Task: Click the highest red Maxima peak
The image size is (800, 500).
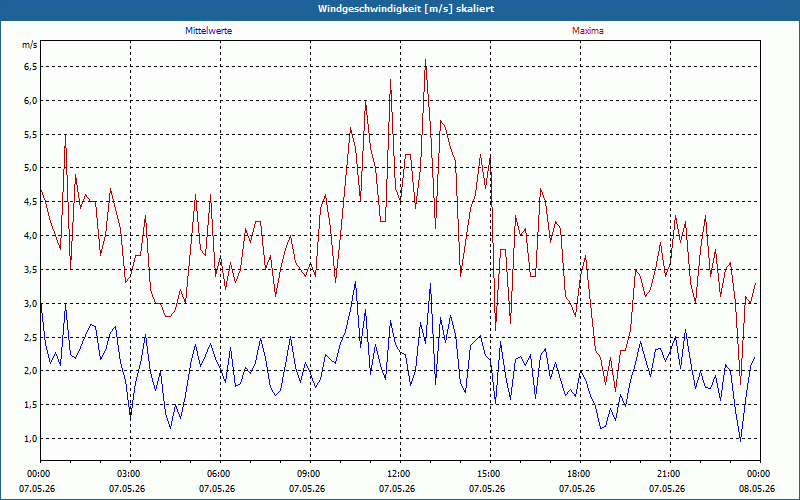Action: pos(426,60)
